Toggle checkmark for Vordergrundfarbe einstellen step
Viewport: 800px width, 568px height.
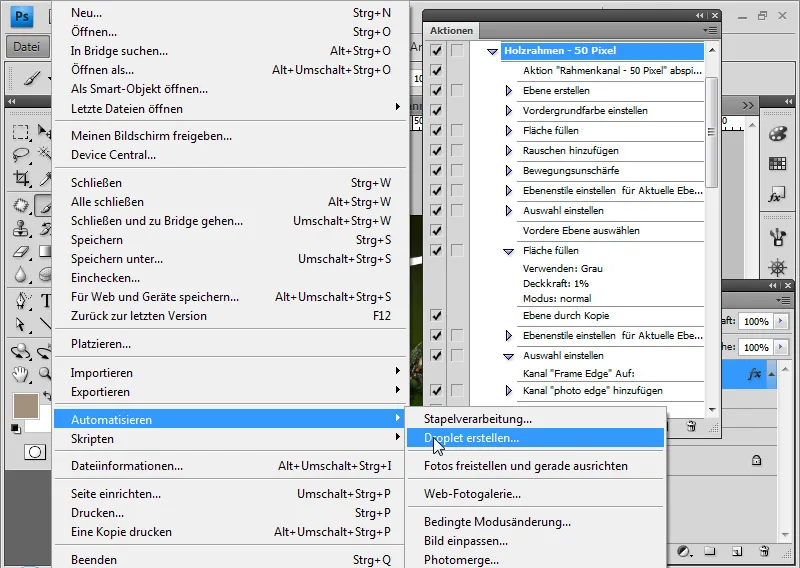click(436, 110)
